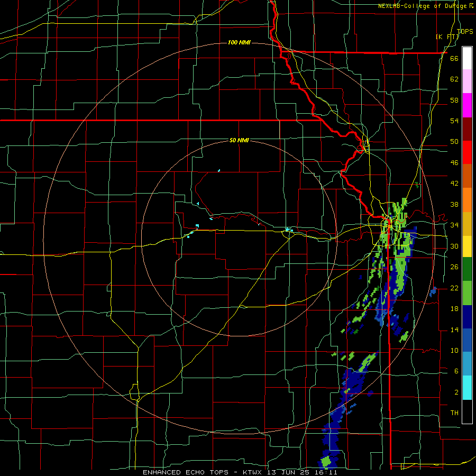Image resolution: width=476 pixels, height=476 pixels.
Task: Click the 42 scale label
Action: 454,183
